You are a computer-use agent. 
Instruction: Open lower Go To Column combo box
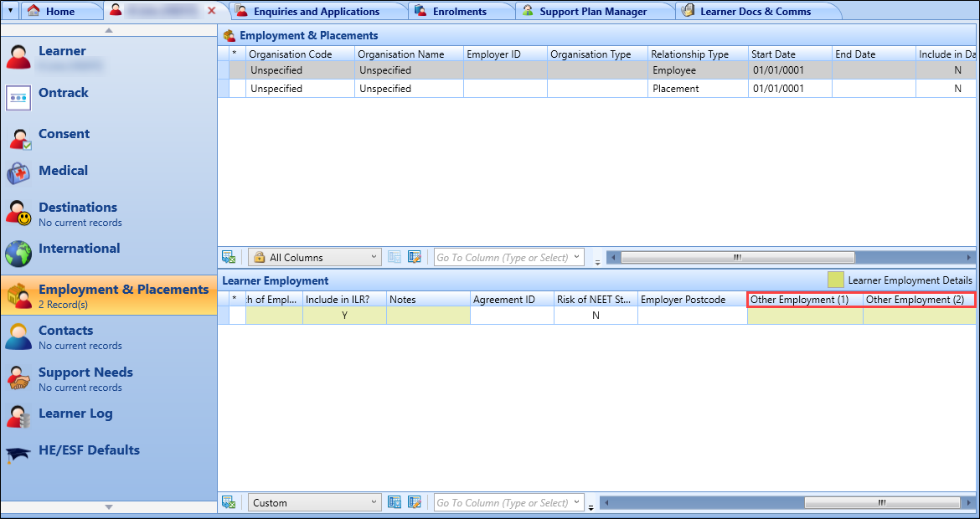point(508,502)
